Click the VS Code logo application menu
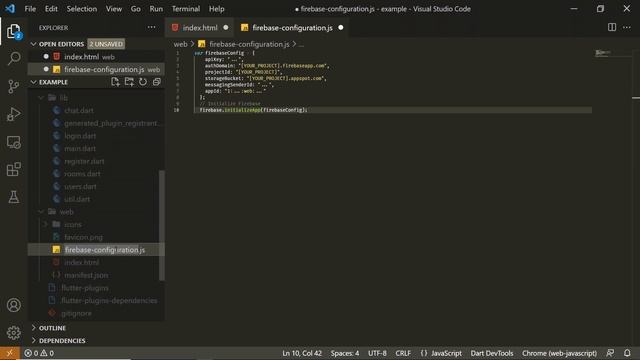This screenshot has height=360, width=640. [10, 9]
